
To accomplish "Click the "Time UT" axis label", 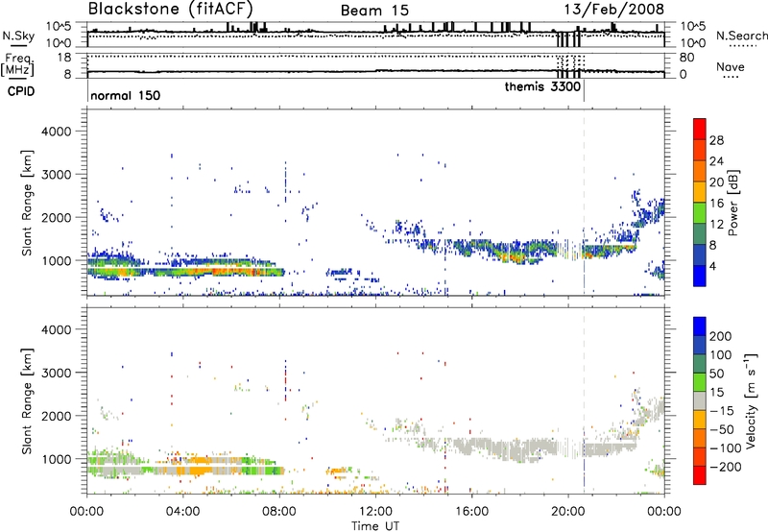I will click(x=375, y=525).
